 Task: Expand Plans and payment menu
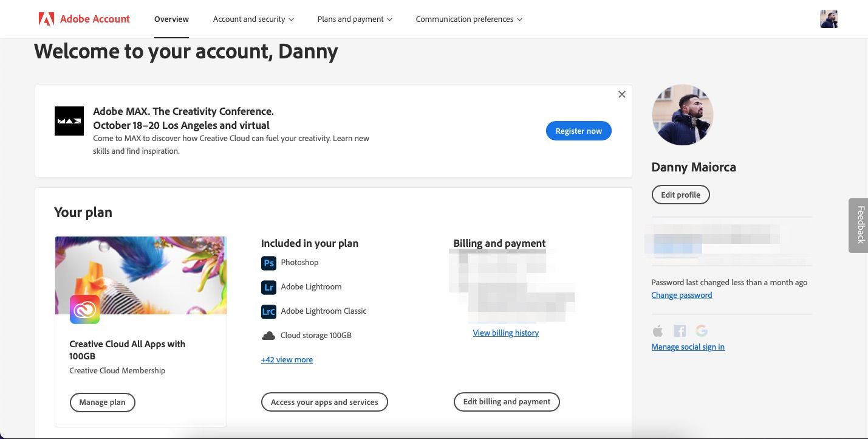click(355, 19)
